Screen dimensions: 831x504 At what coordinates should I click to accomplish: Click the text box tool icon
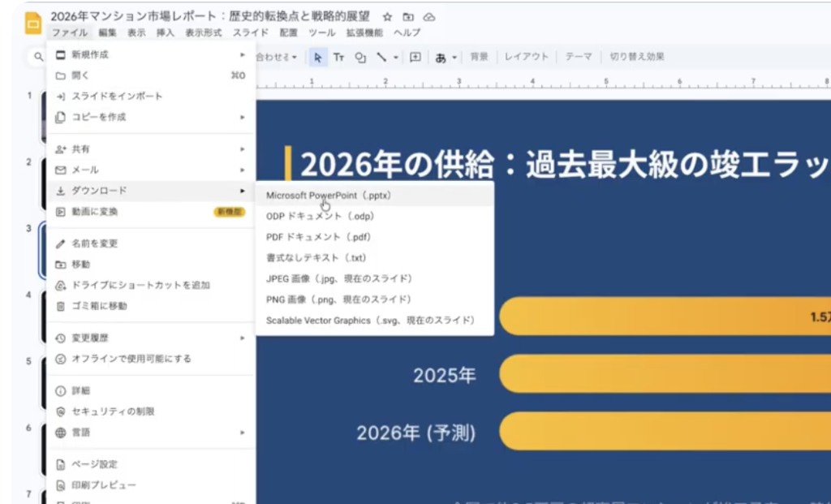click(339, 57)
